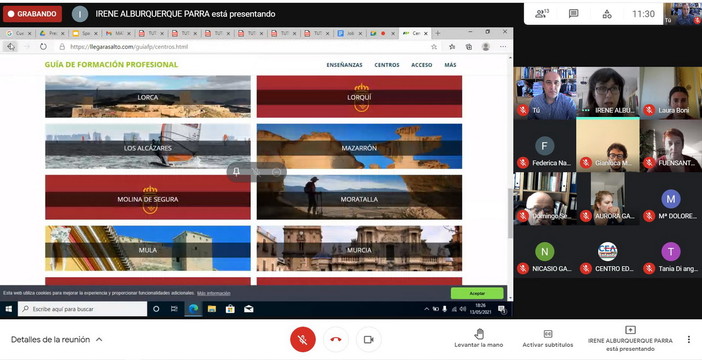Select CENTRO ED... participant tile

pyautogui.click(x=608, y=252)
